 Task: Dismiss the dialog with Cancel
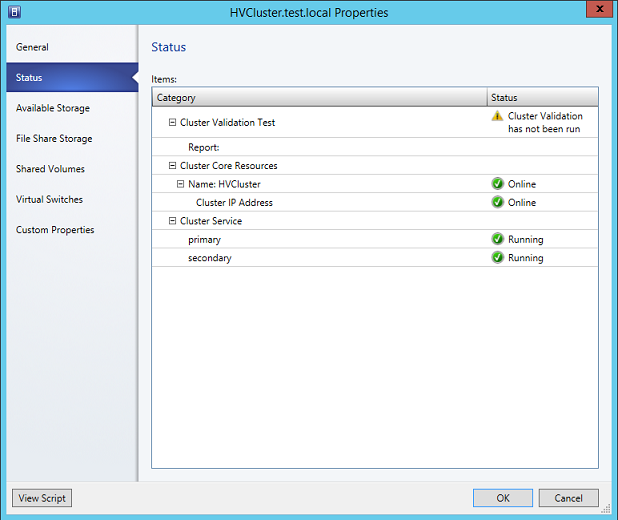[x=568, y=498]
